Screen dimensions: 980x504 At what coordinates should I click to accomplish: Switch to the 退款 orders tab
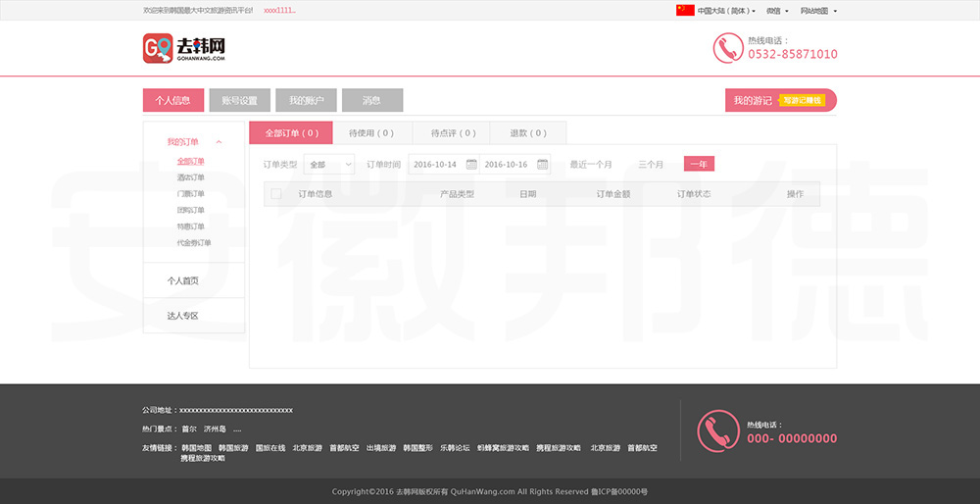528,133
